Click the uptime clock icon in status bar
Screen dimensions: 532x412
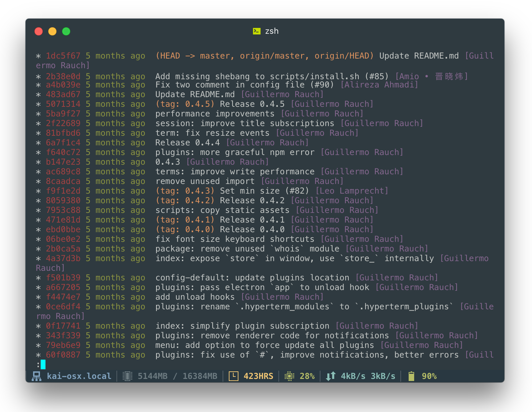pyautogui.click(x=234, y=376)
